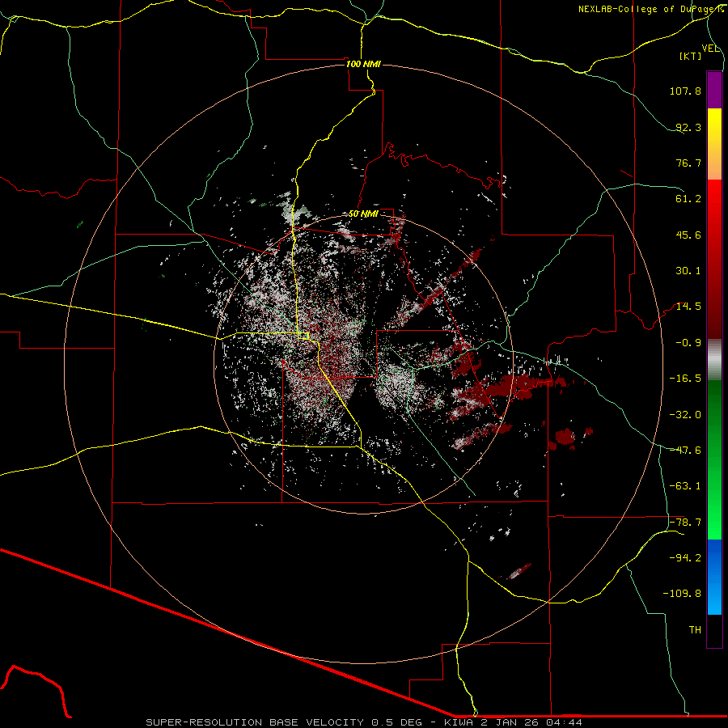Select the 107.8 legend value
Screen dimensions: 728x728
coord(685,91)
